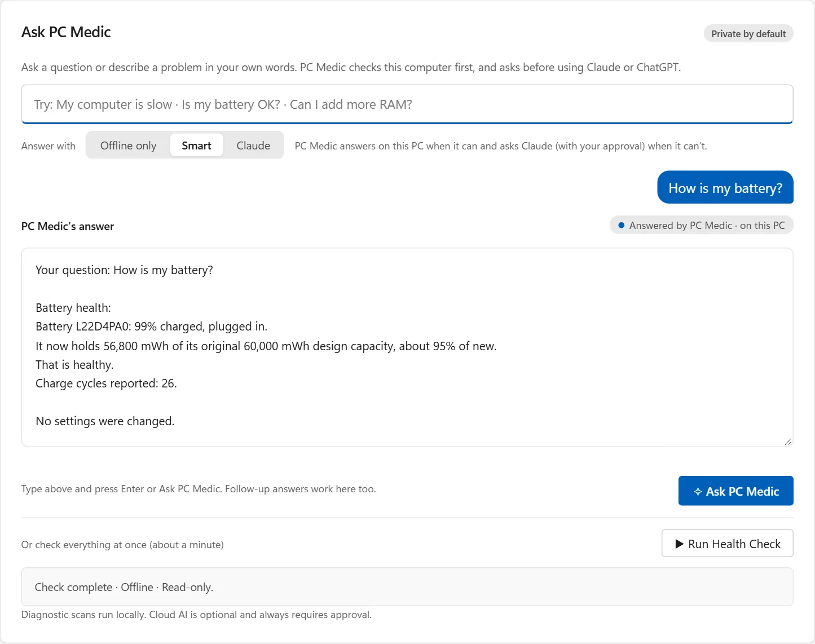Click the '56,800 mWh' design capacity line
815x644 pixels.
point(266,346)
